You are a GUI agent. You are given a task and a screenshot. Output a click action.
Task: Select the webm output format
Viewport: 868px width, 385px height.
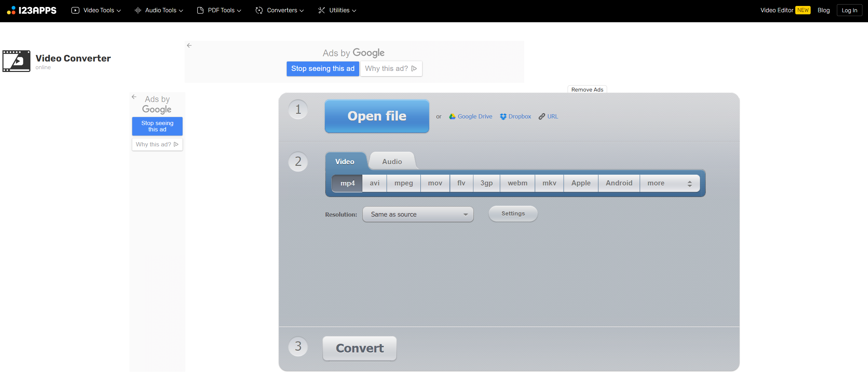point(517,183)
